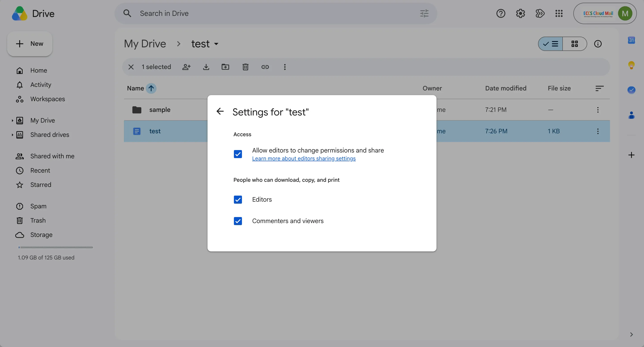The image size is (644, 347).
Task: Open the account avatar M
Action: [625, 13]
